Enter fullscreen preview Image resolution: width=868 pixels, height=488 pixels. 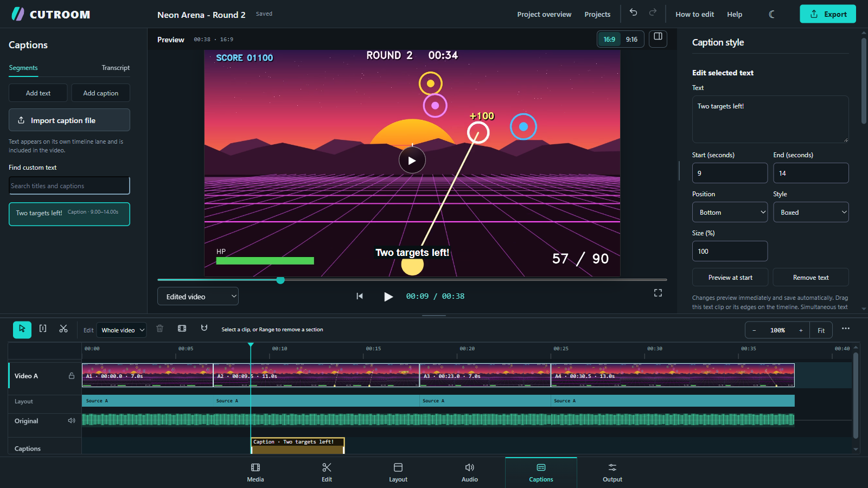point(658,293)
